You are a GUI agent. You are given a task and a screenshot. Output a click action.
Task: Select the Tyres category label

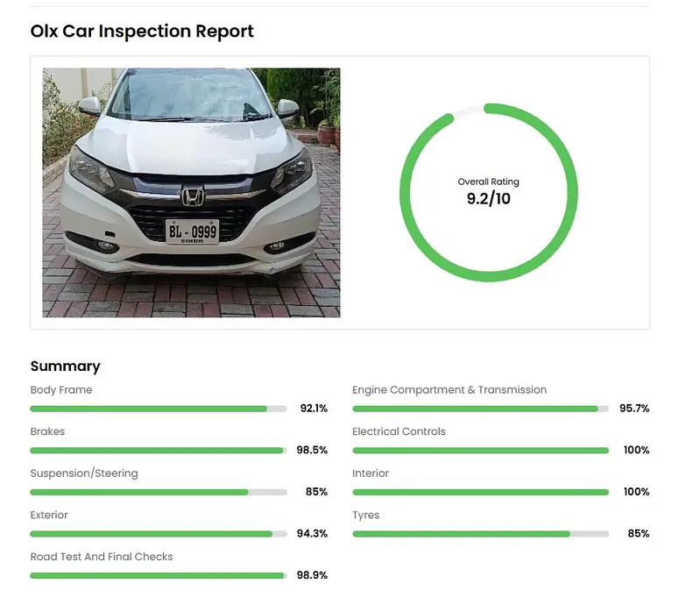366,515
